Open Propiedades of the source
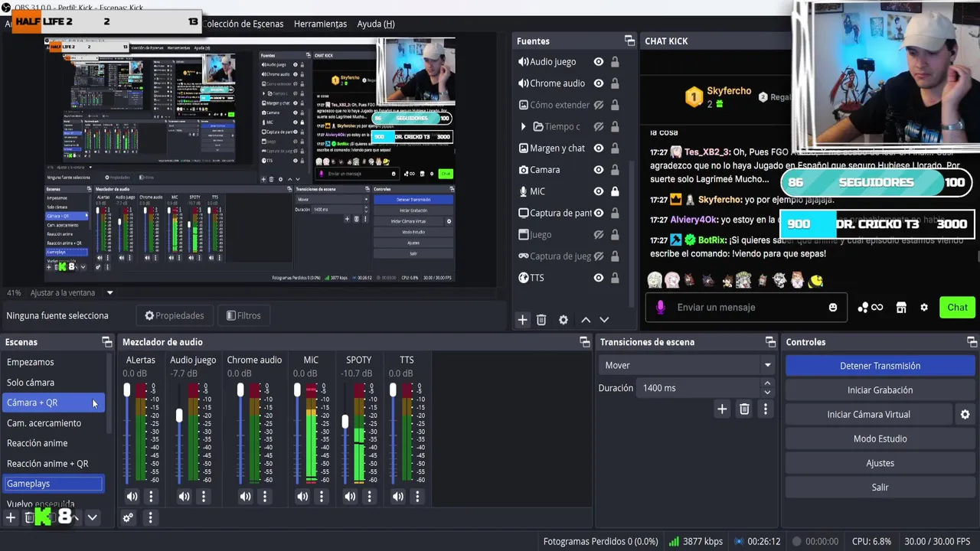 pos(175,315)
